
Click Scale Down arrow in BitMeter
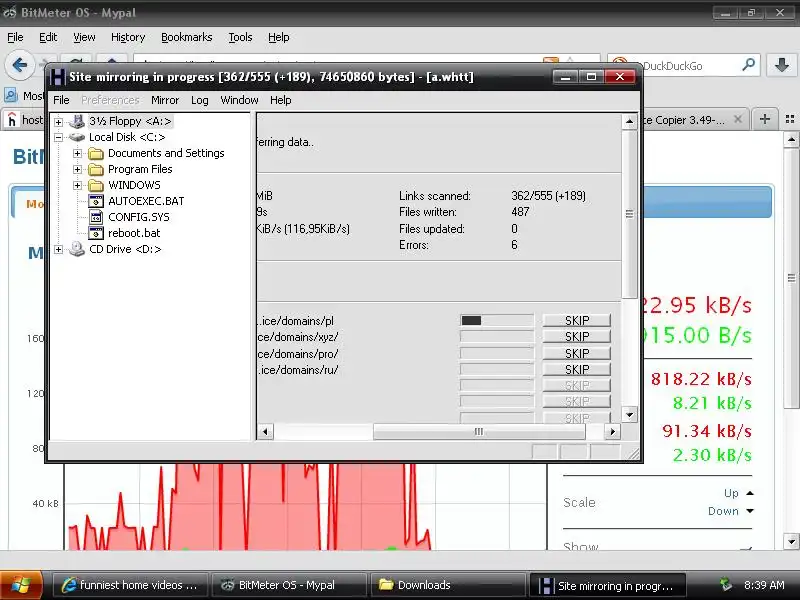(x=750, y=511)
